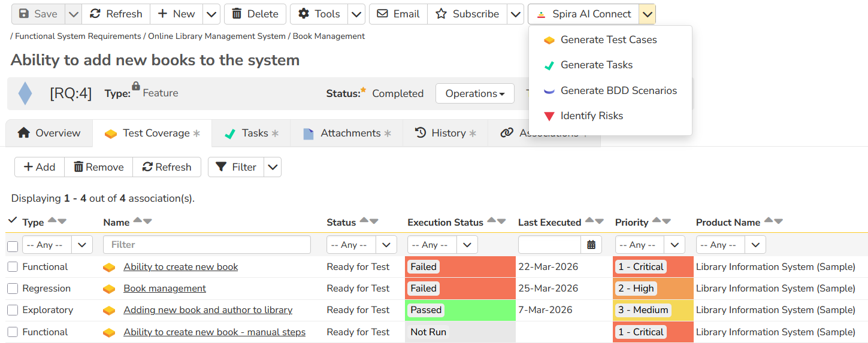Viewport: 868px width, 343px height.
Task: Switch to the History tab
Action: click(445, 133)
